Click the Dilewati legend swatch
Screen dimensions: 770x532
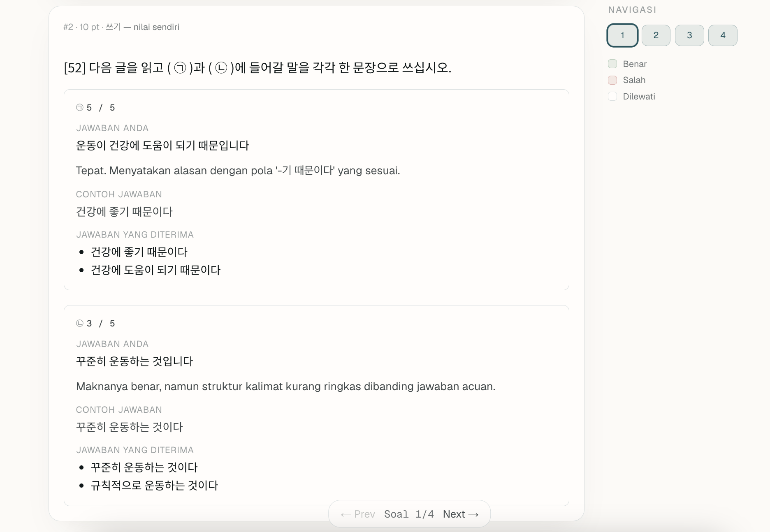click(612, 96)
